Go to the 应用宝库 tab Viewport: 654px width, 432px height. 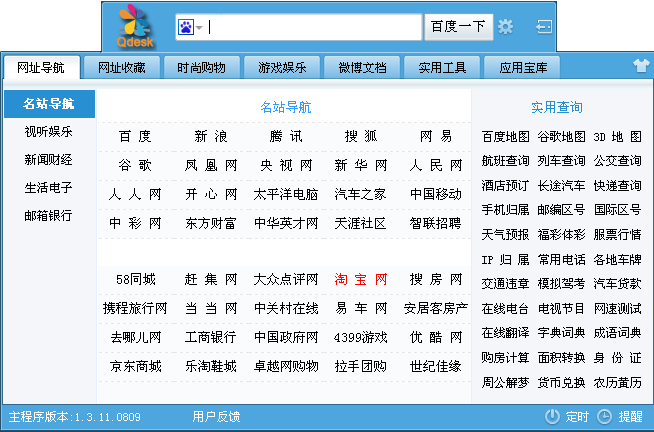coord(522,68)
